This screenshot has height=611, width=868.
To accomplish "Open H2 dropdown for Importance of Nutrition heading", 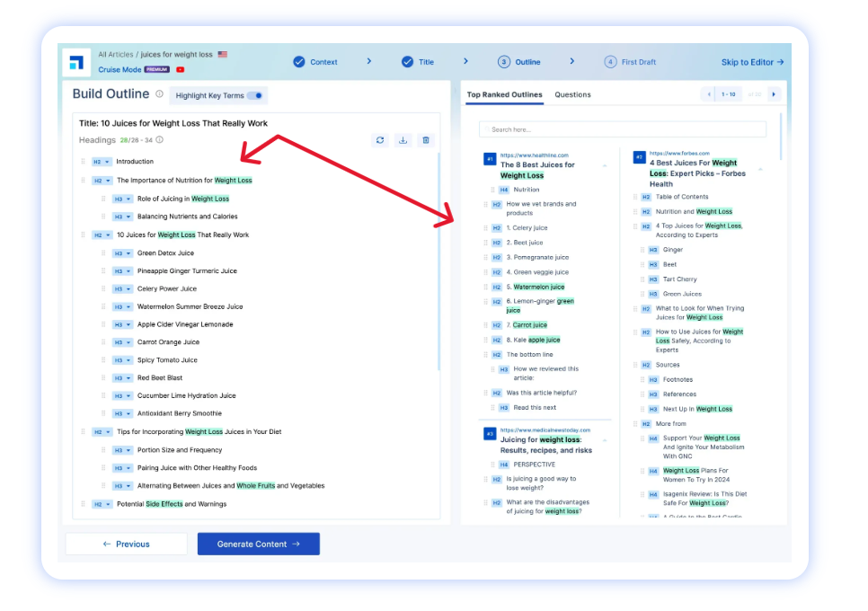I will pos(102,181).
